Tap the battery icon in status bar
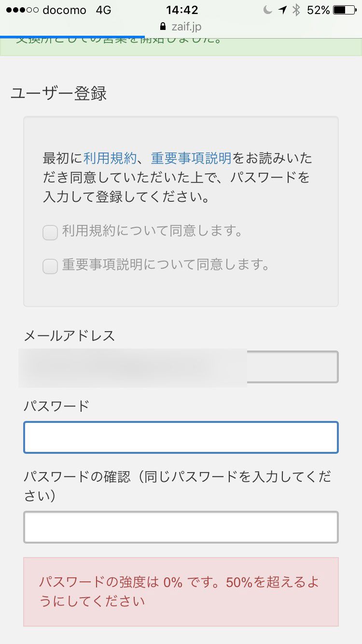The image size is (362, 644). point(346,10)
